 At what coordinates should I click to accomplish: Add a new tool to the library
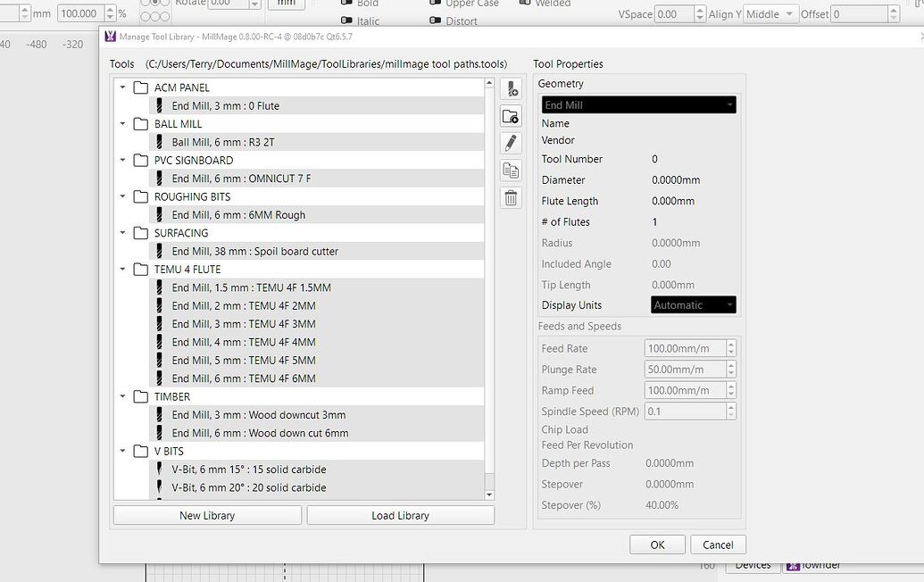click(511, 87)
